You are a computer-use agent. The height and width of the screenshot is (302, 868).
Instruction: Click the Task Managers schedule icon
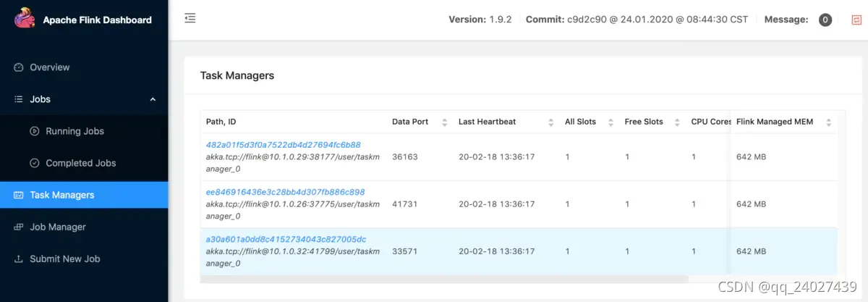point(19,195)
